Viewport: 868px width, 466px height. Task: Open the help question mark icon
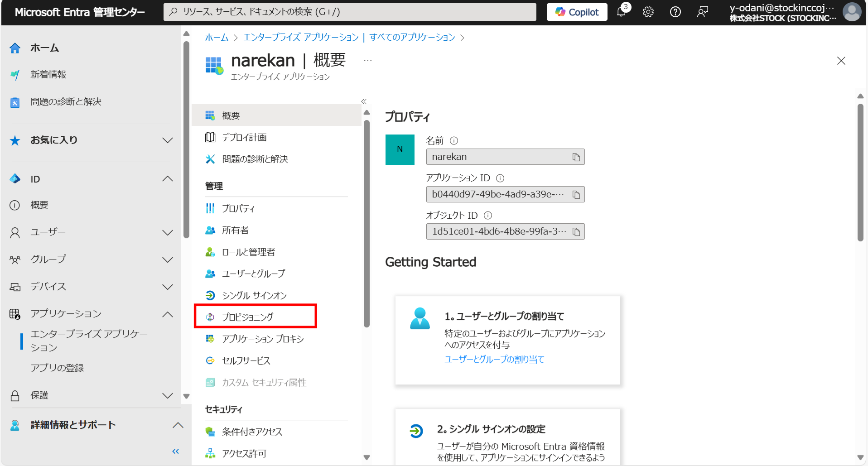tap(675, 12)
